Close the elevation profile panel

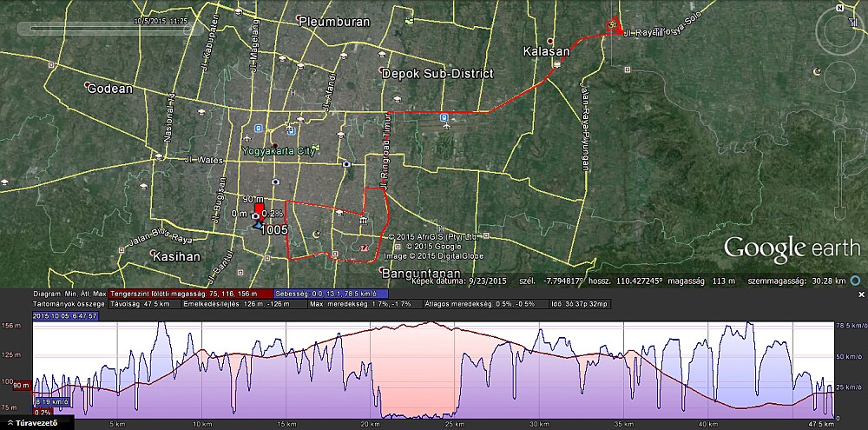[862, 294]
